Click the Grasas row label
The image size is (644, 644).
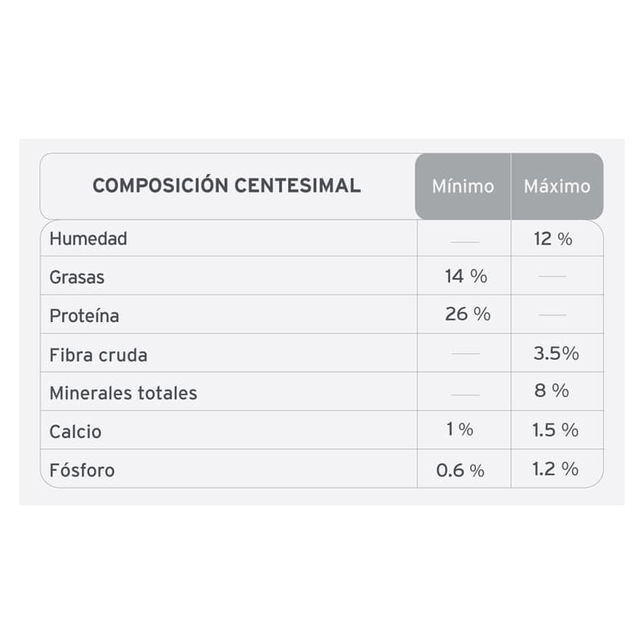(77, 278)
